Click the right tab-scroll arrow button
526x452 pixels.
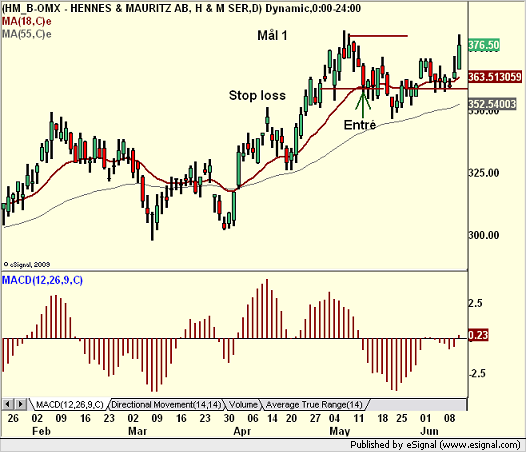(x=20, y=404)
